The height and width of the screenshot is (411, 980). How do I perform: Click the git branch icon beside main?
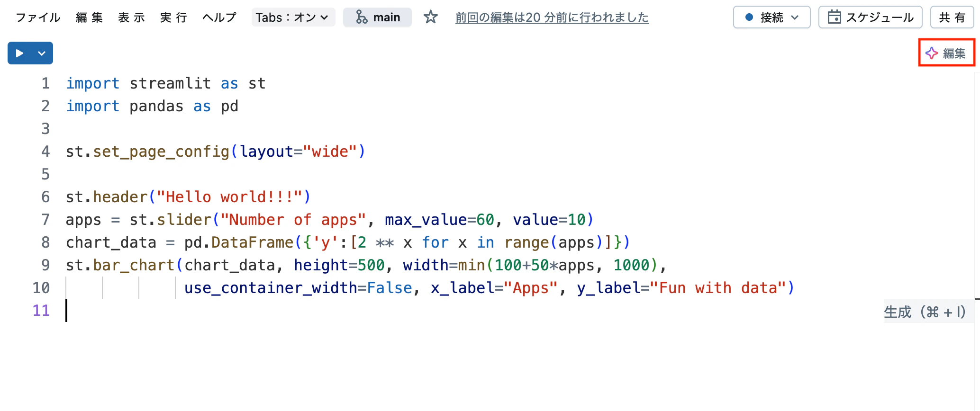(x=362, y=18)
